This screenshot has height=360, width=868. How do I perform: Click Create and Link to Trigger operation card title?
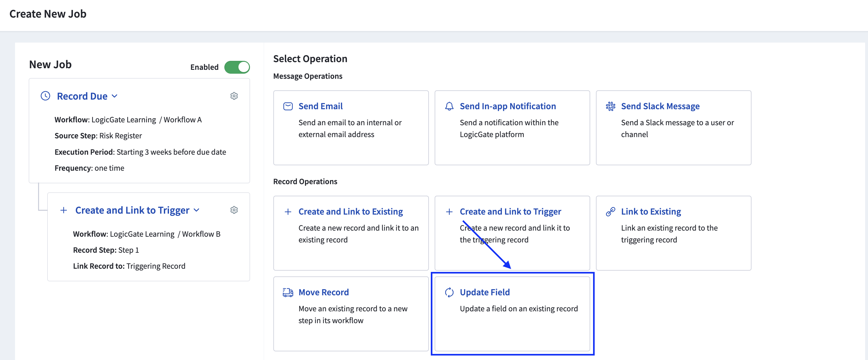pos(510,212)
